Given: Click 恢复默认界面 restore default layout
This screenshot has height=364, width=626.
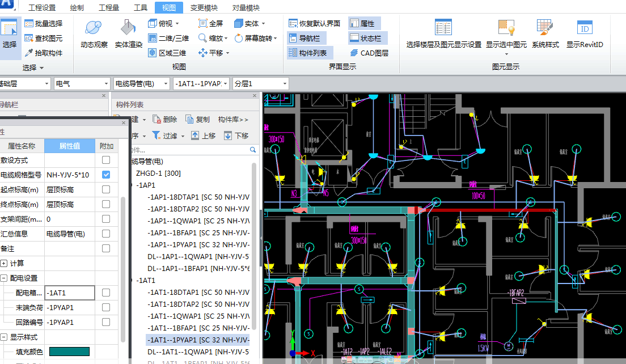Looking at the screenshot, I should point(314,24).
